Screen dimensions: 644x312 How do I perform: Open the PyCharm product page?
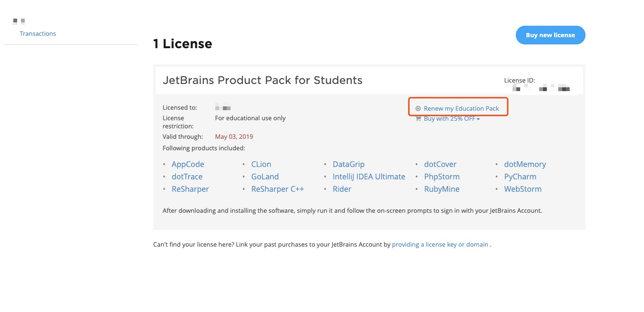(x=520, y=177)
